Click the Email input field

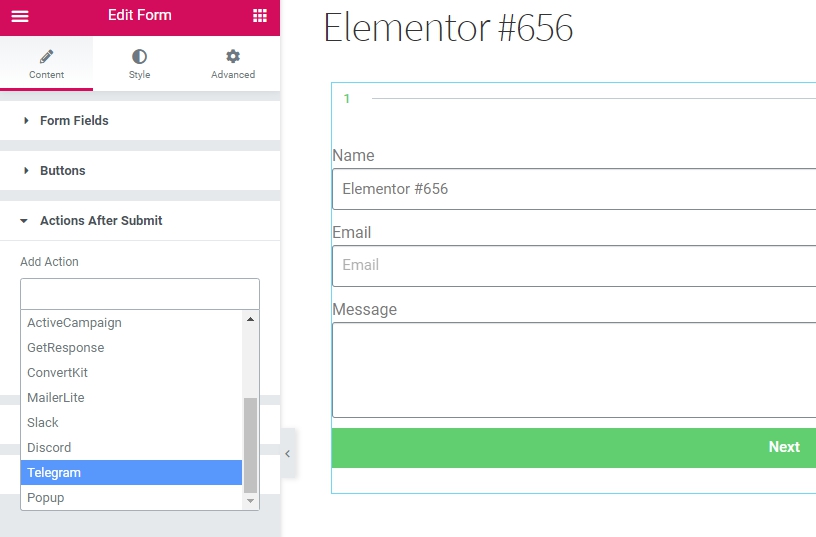tap(574, 266)
